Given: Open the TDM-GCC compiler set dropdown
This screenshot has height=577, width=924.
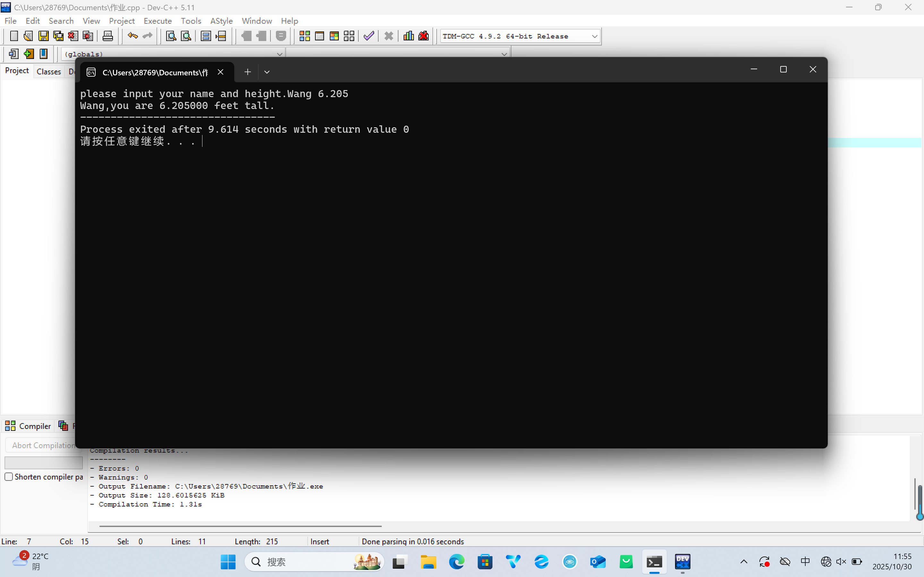Looking at the screenshot, I should tap(594, 36).
